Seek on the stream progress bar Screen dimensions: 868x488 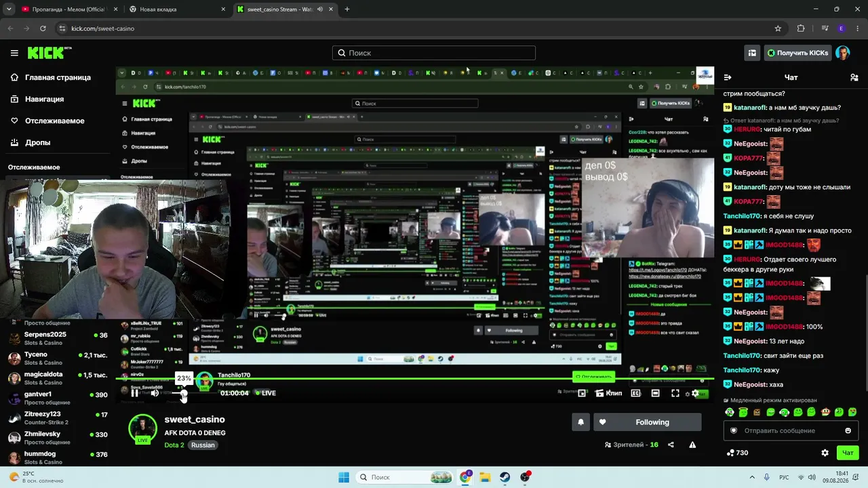click(414, 380)
